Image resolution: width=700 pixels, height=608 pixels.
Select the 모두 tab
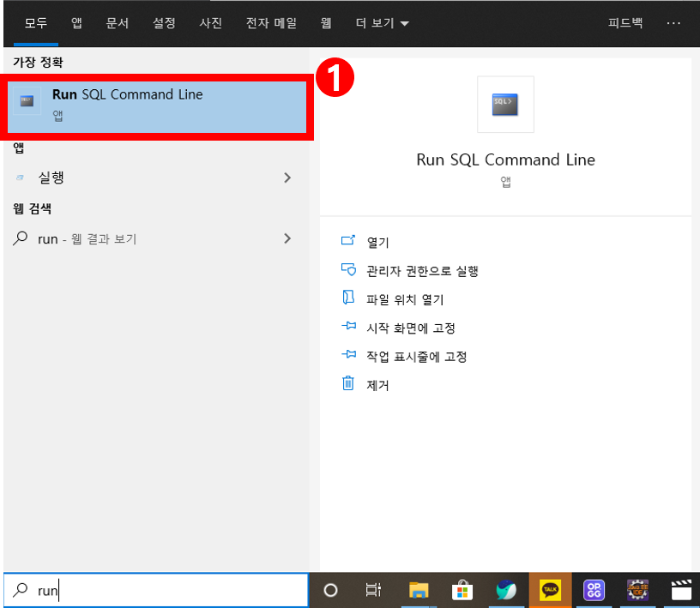point(36,23)
